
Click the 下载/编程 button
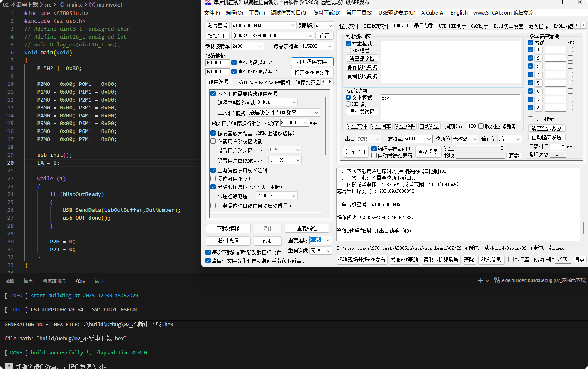coord(228,228)
